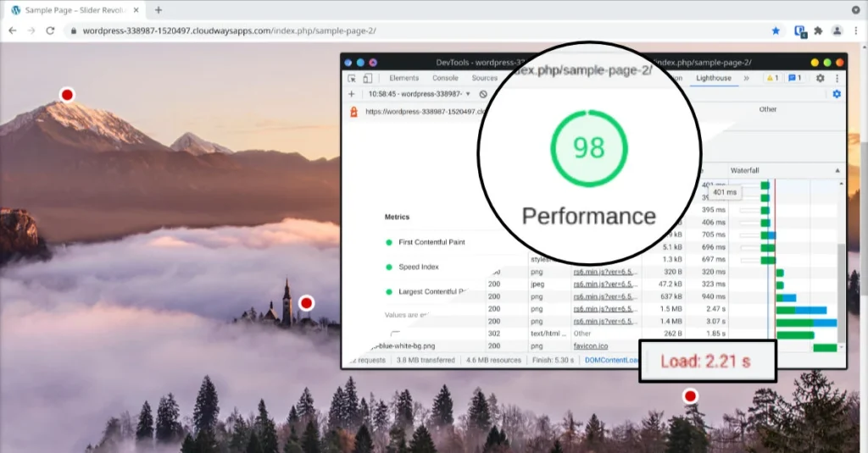Sort by the Waterfall column arrow
This screenshot has width=868, height=453.
[837, 170]
